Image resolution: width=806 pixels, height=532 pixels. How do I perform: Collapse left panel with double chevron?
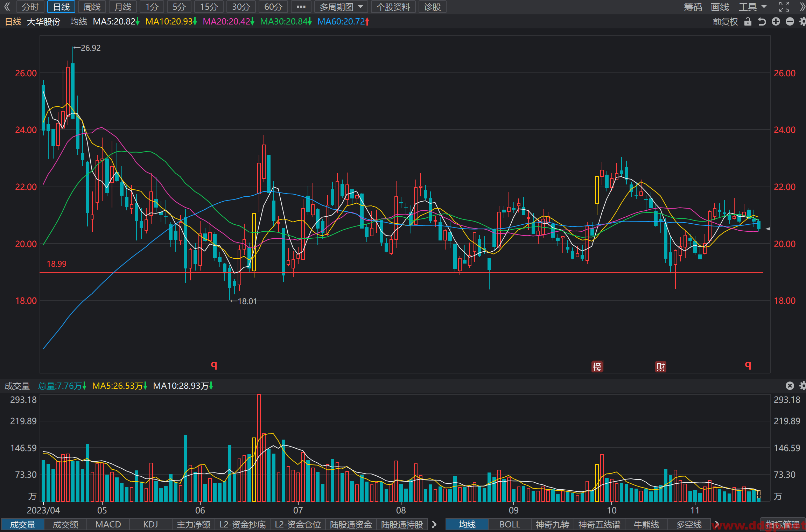[7, 7]
